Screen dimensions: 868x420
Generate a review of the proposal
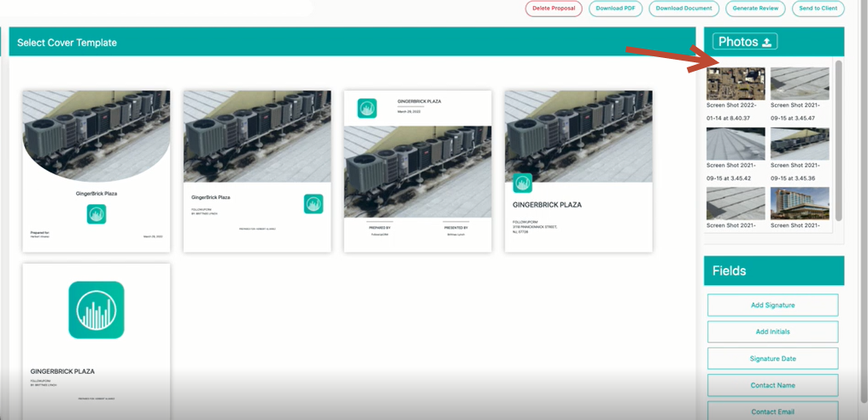(x=755, y=9)
